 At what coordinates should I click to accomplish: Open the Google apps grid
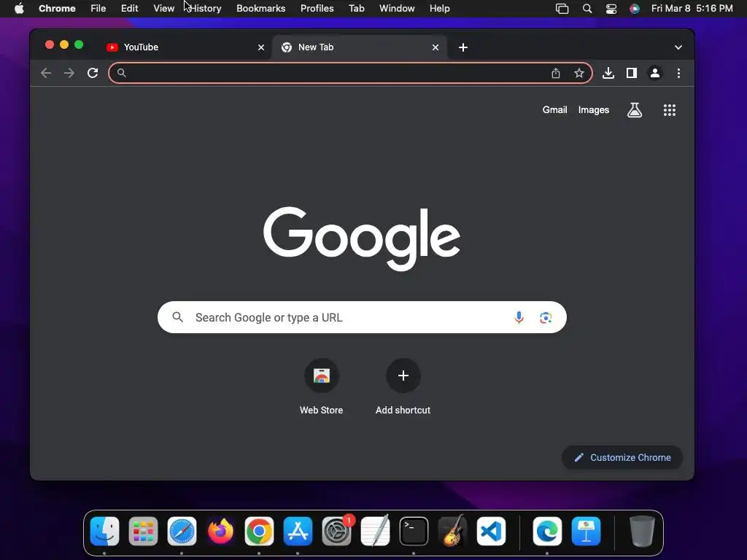click(x=670, y=110)
